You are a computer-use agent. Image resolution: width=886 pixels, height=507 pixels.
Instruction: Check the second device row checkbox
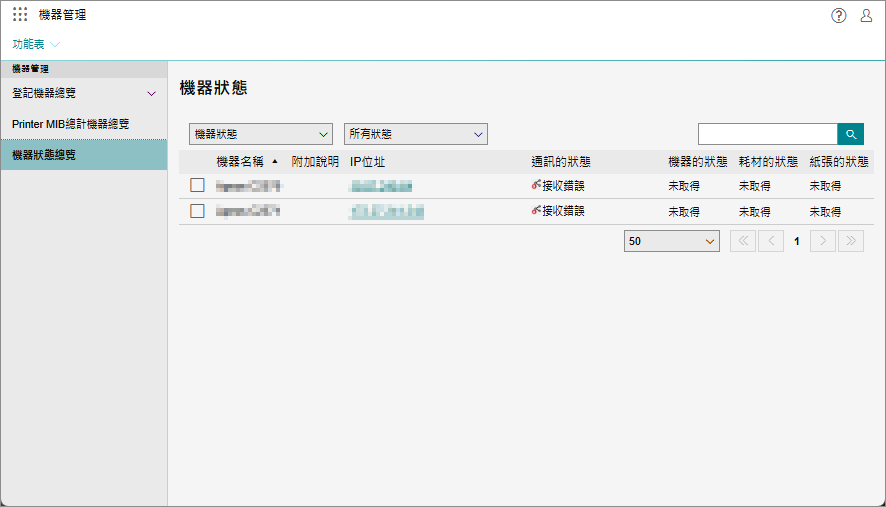tap(197, 211)
